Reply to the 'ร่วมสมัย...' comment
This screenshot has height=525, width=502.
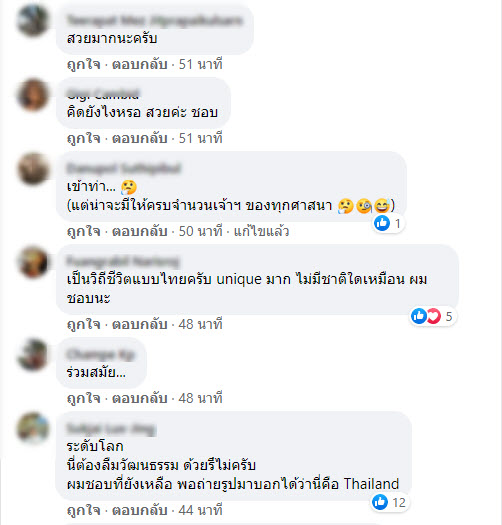pyautogui.click(x=139, y=398)
